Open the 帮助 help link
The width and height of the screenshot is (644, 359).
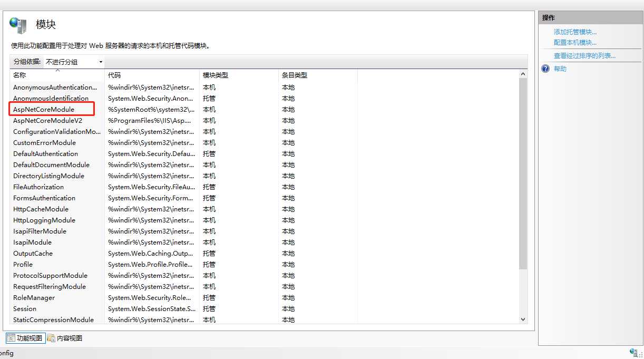coord(560,69)
